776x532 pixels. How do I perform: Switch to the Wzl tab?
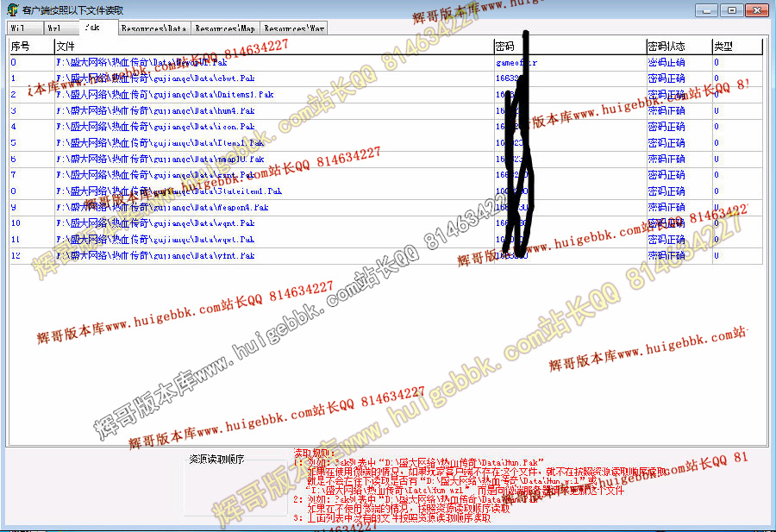pos(61,28)
